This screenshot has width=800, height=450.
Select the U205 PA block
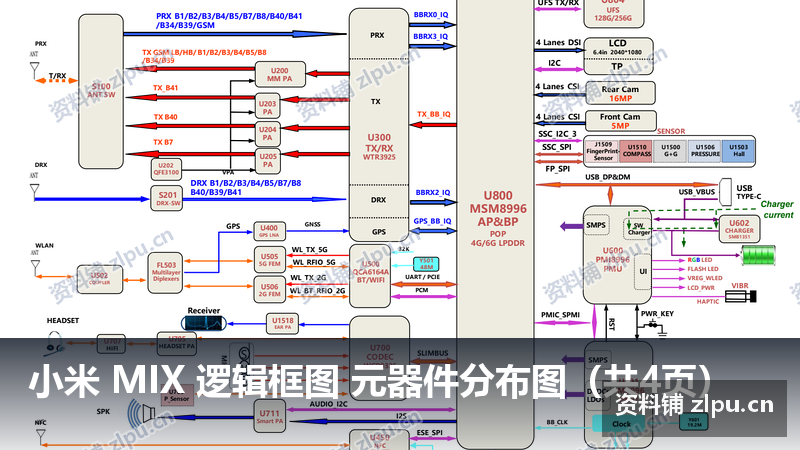[x=267, y=160]
